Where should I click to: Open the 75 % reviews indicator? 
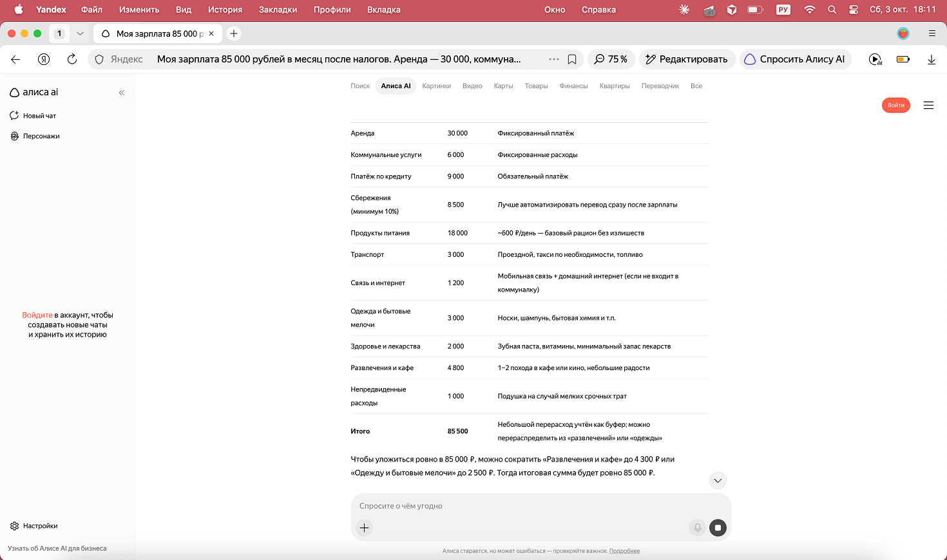(x=611, y=59)
